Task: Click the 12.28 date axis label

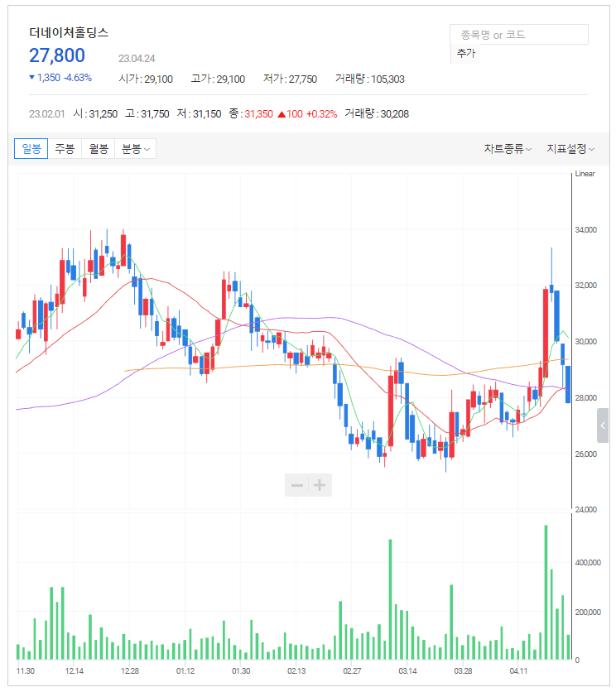Action: coord(130,670)
